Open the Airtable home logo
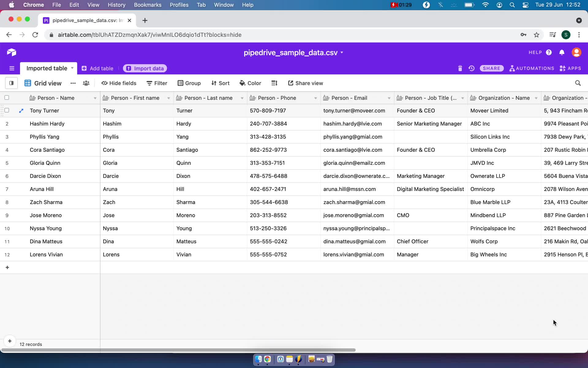The width and height of the screenshot is (588, 368). (x=11, y=52)
